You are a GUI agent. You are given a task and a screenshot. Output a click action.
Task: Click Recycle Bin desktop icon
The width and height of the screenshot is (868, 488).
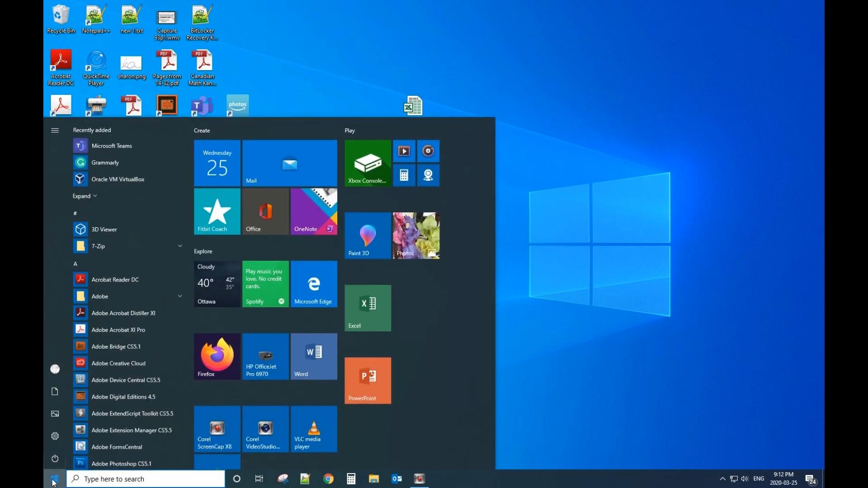pos(61,19)
